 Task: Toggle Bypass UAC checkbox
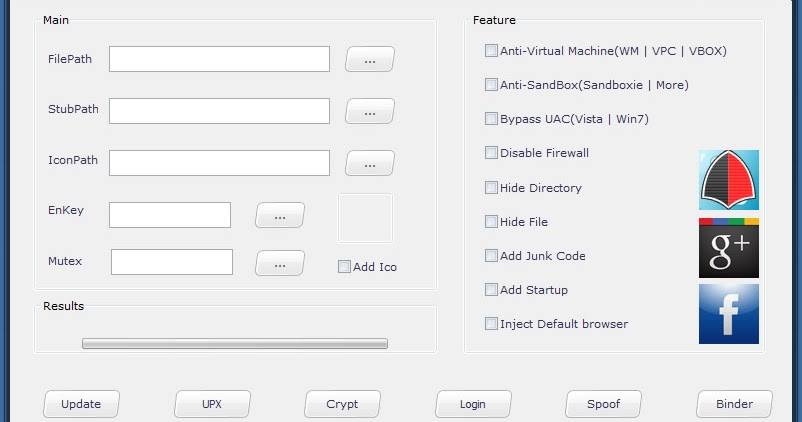[491, 119]
